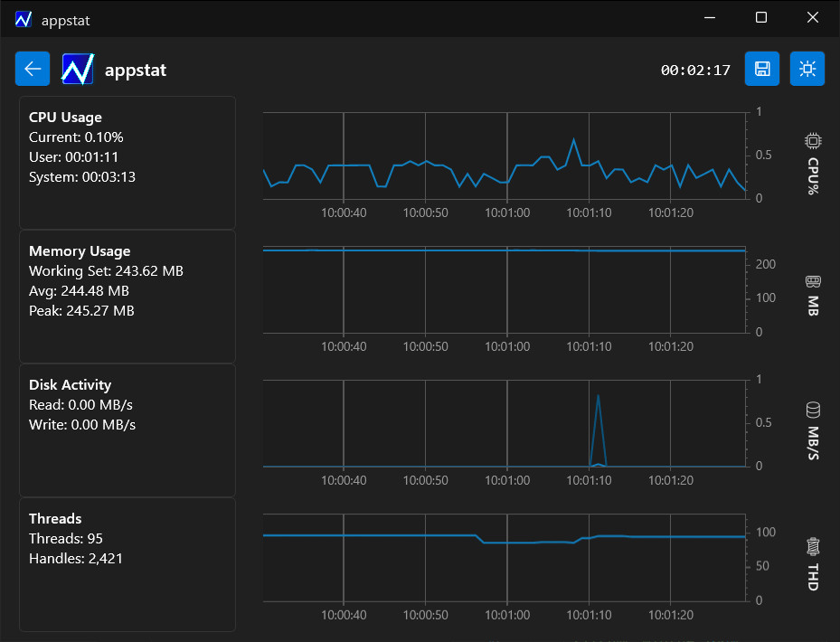This screenshot has height=642, width=840.
Task: Select the Memory Usage stats card
Action: [127, 297]
